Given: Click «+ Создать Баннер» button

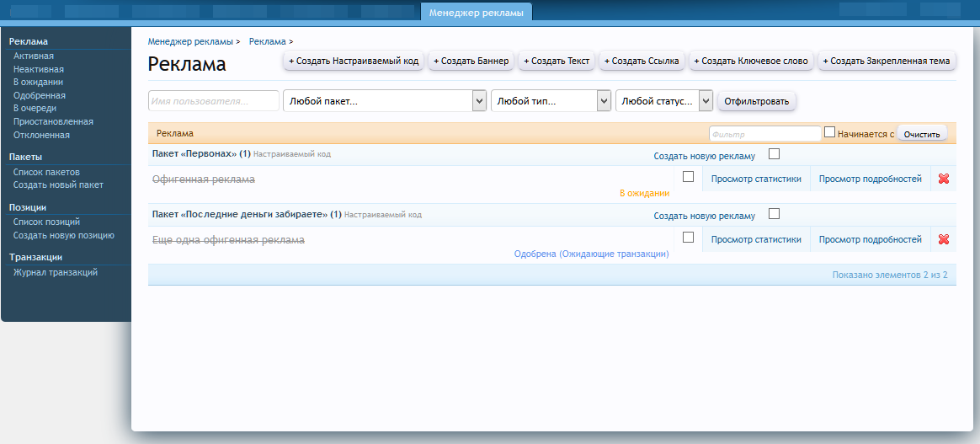Looking at the screenshot, I should point(471,62).
